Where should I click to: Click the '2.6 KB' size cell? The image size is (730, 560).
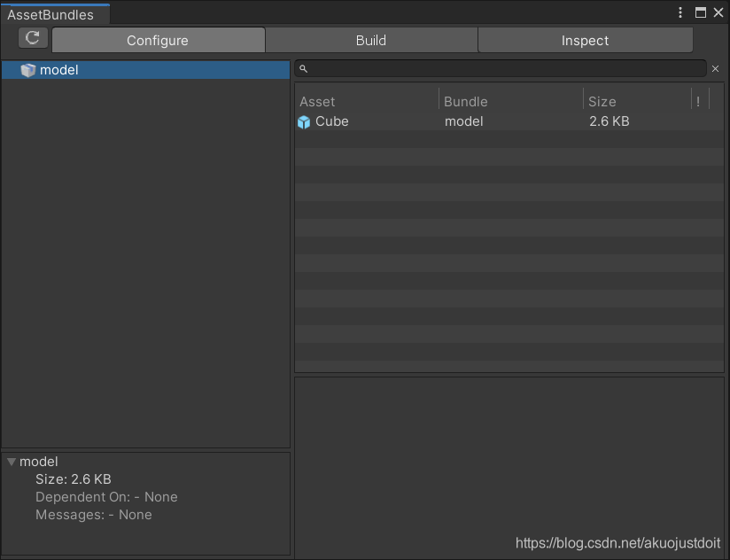coord(609,121)
